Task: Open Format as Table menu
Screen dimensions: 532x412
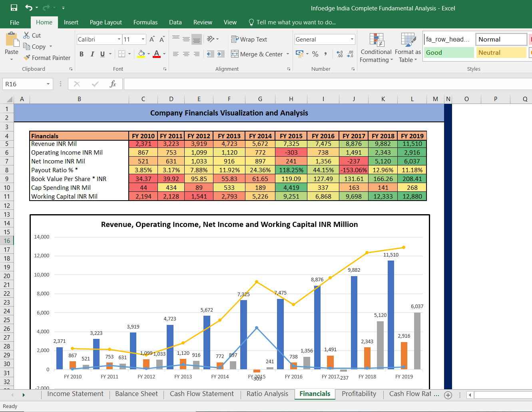Action: click(408, 48)
